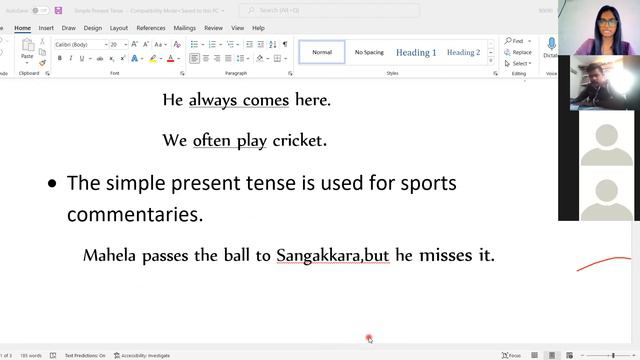
Task: Apply the Heading 2 style
Action: point(463,52)
